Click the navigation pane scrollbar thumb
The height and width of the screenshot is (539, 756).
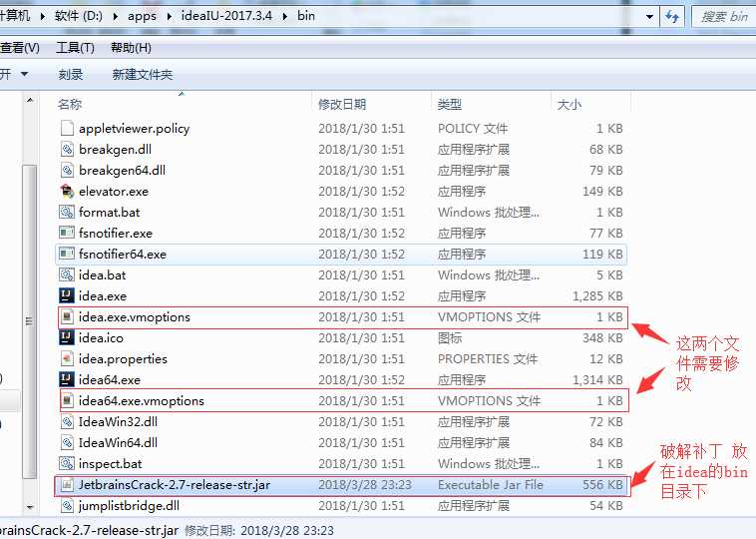tap(30, 320)
